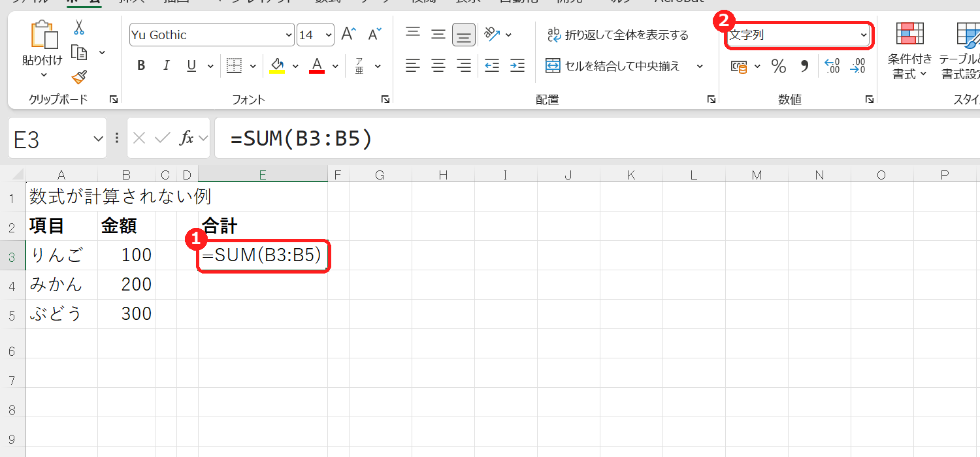980x457 pixels.
Task: Click the Insert Function fx icon
Action: [187, 138]
